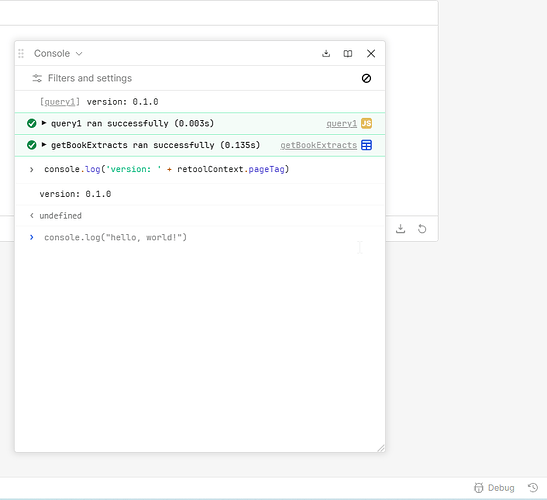Open the getBookExtracts link
This screenshot has width=547, height=500.
click(x=319, y=145)
